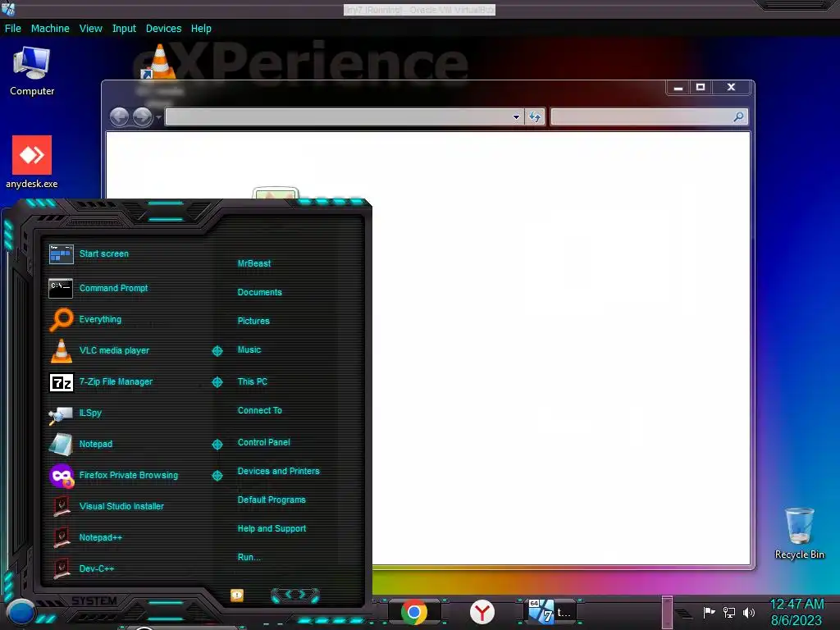The image size is (840, 630).
Task: Expand Firefox Private Browsing jump list arrow
Action: (217, 476)
